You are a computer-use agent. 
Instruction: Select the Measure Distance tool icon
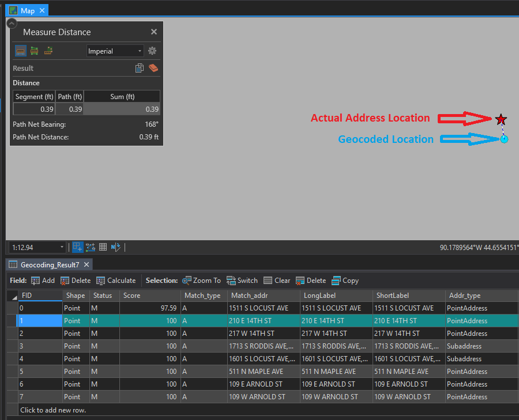pyautogui.click(x=21, y=51)
